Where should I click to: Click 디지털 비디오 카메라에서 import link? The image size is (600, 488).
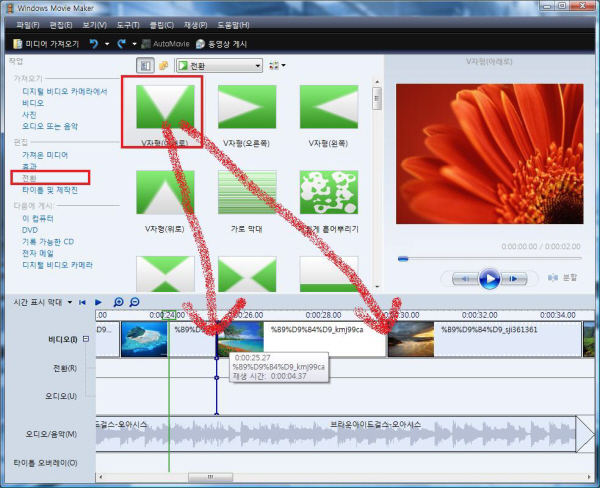pos(65,91)
